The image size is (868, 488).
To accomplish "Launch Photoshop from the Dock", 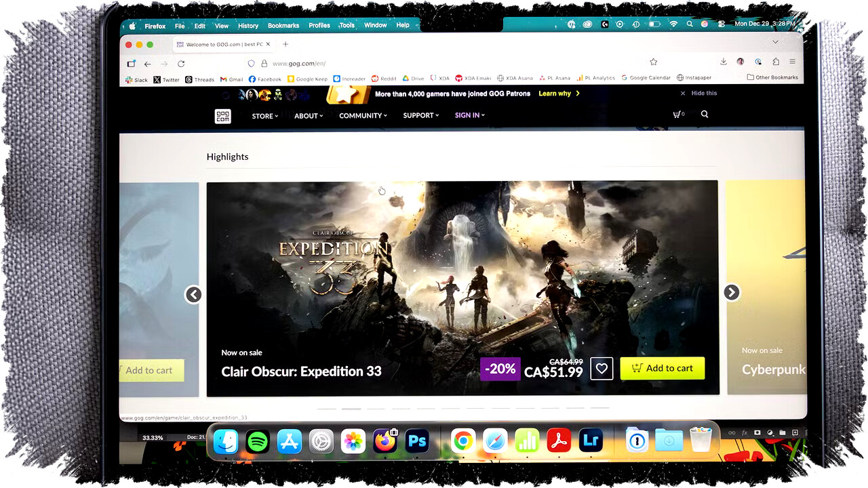I will tap(416, 441).
